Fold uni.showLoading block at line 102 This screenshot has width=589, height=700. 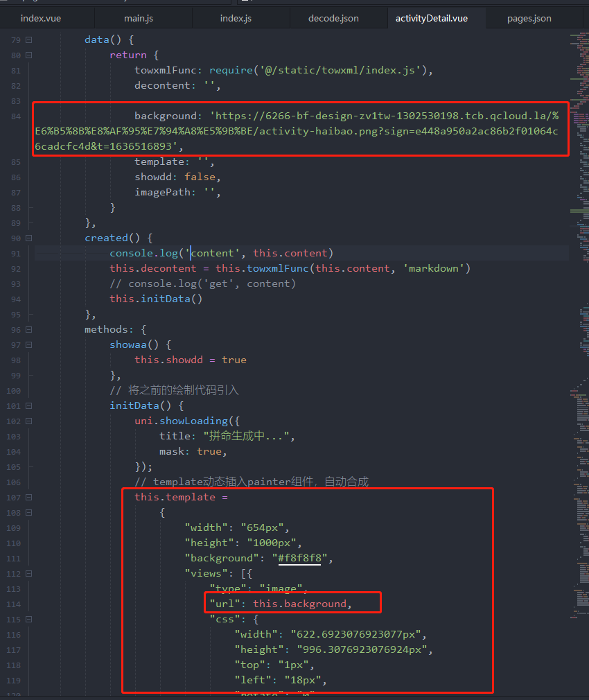coord(29,421)
